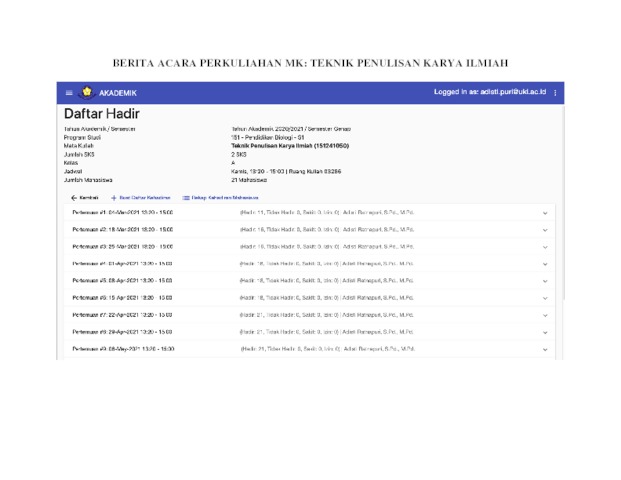Click the AKADEMIK title in header
The height and width of the screenshot is (480, 621).
(118, 93)
